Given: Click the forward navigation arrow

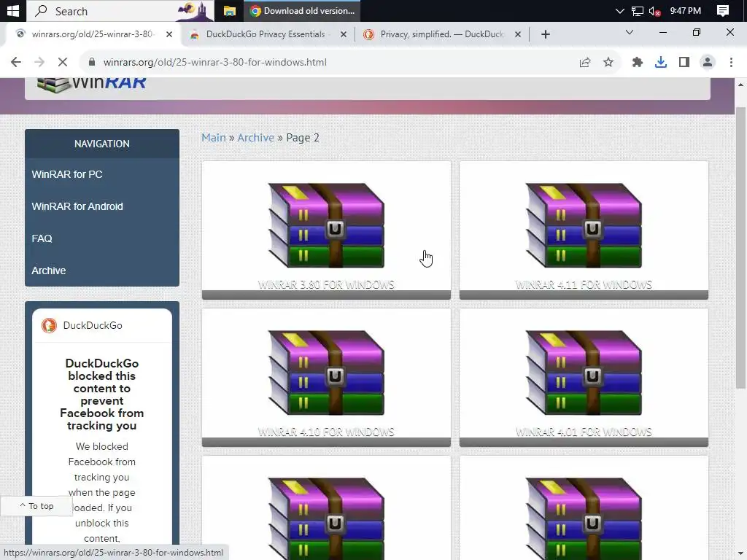Looking at the screenshot, I should tap(39, 62).
